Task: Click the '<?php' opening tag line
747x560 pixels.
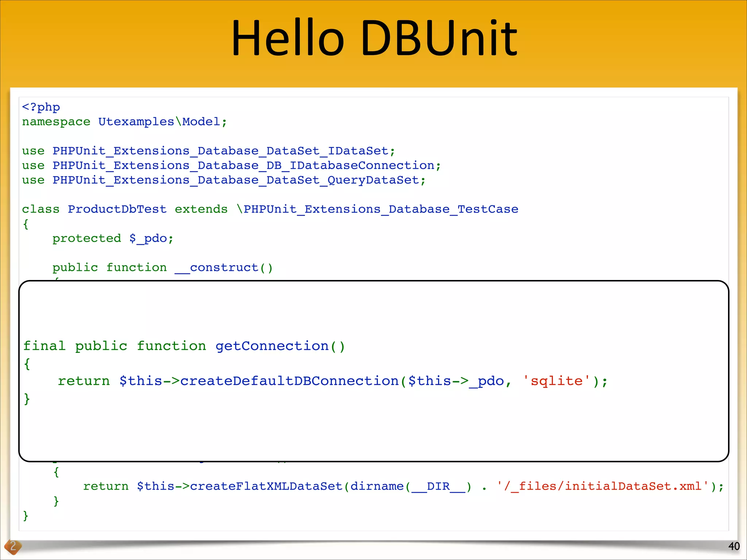Action: 41,107
